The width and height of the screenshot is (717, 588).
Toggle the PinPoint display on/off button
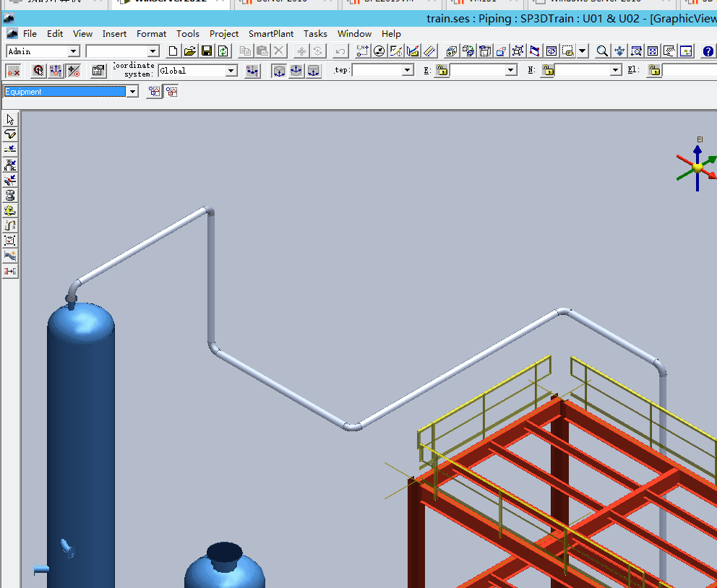(x=13, y=71)
